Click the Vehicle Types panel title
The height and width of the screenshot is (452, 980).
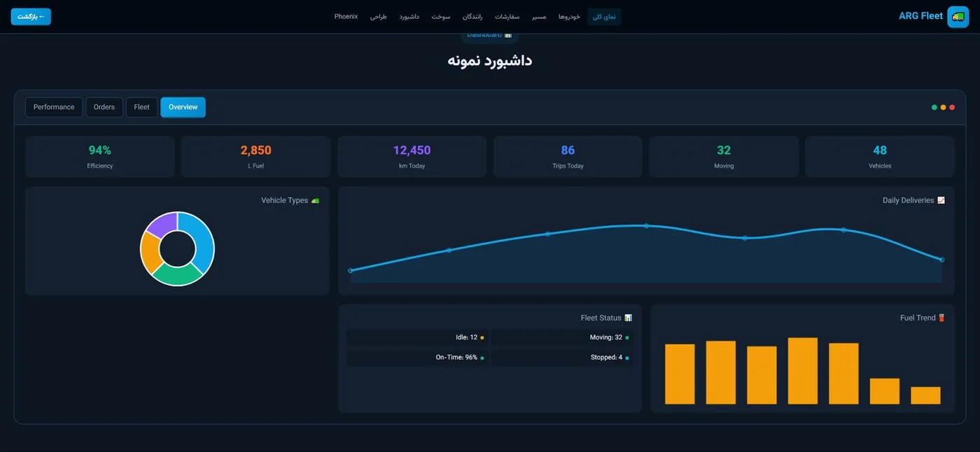coord(284,201)
